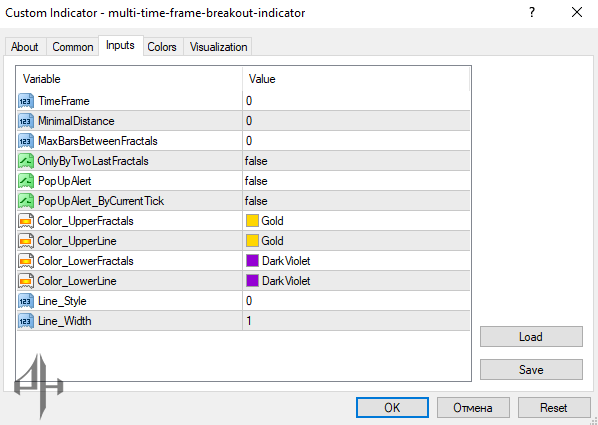
Task: Click the integer icon beside TimeFrame
Action: tap(26, 101)
